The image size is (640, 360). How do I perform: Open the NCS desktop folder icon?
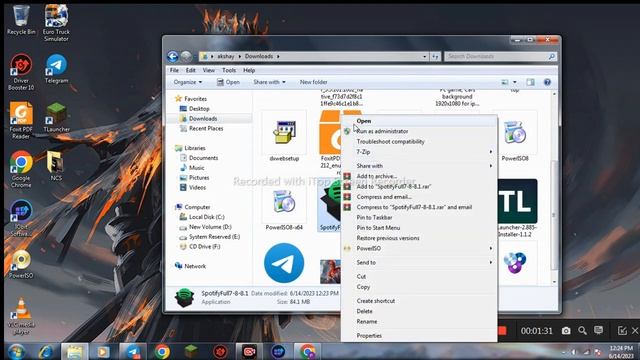tap(56, 165)
